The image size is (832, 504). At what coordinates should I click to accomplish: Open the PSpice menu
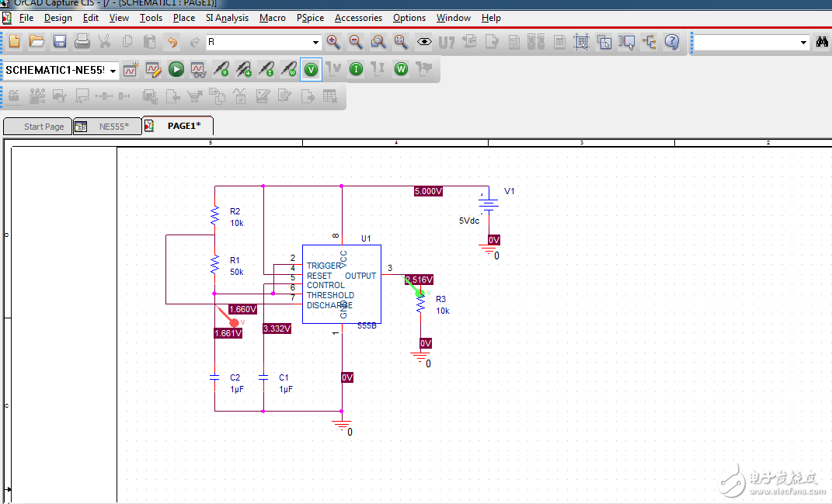[x=310, y=18]
